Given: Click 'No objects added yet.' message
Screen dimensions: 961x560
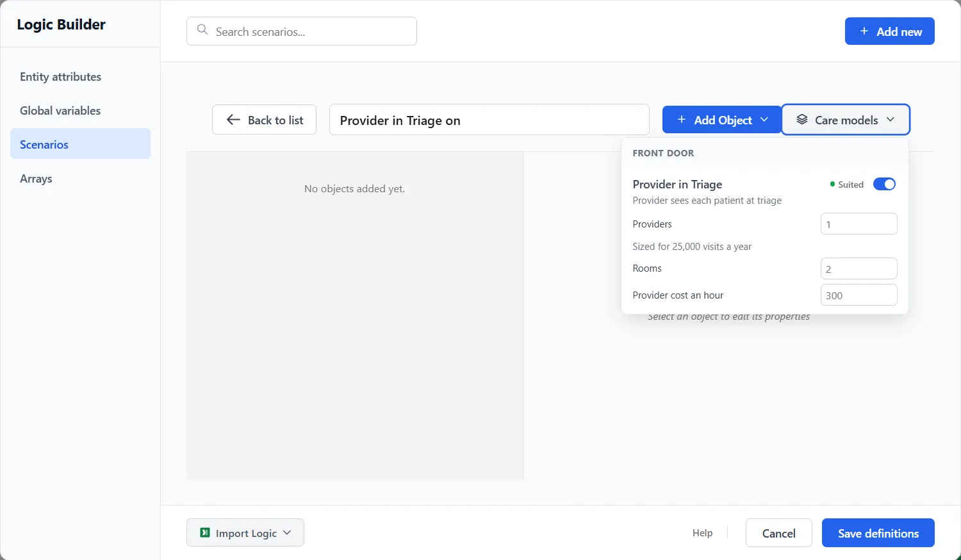Looking at the screenshot, I should (354, 188).
